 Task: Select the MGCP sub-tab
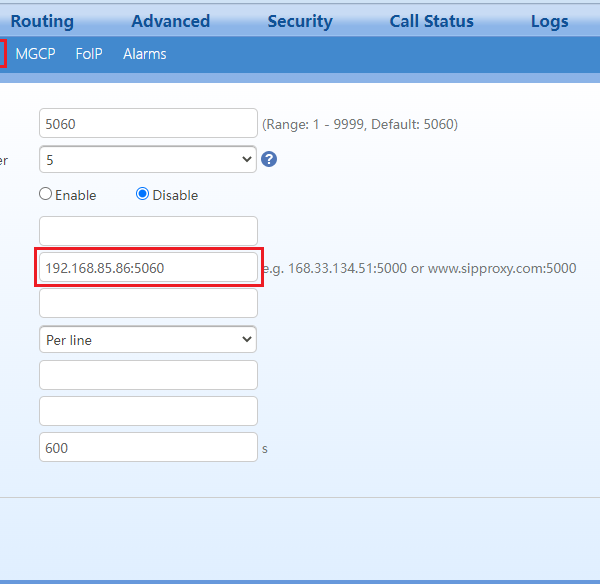pos(35,54)
